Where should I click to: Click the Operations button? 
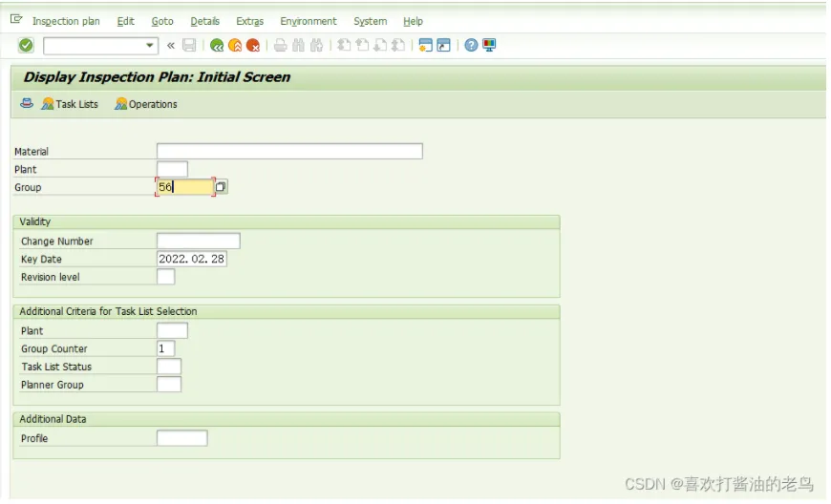point(146,104)
